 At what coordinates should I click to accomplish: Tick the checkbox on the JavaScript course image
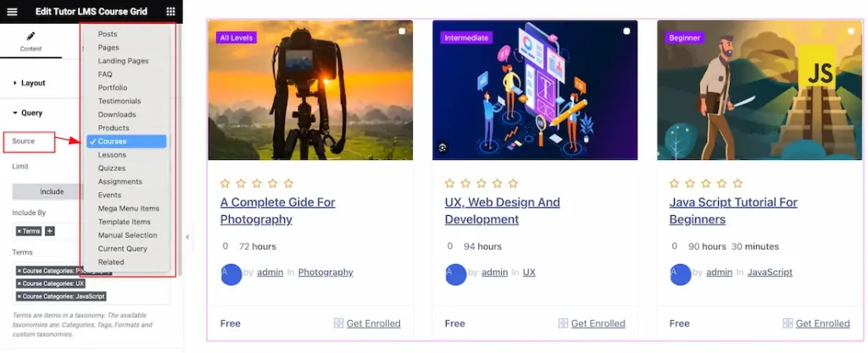click(x=851, y=31)
